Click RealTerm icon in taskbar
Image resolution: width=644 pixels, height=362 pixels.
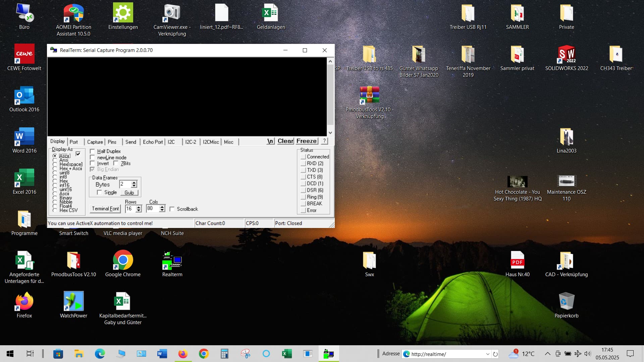point(329,354)
